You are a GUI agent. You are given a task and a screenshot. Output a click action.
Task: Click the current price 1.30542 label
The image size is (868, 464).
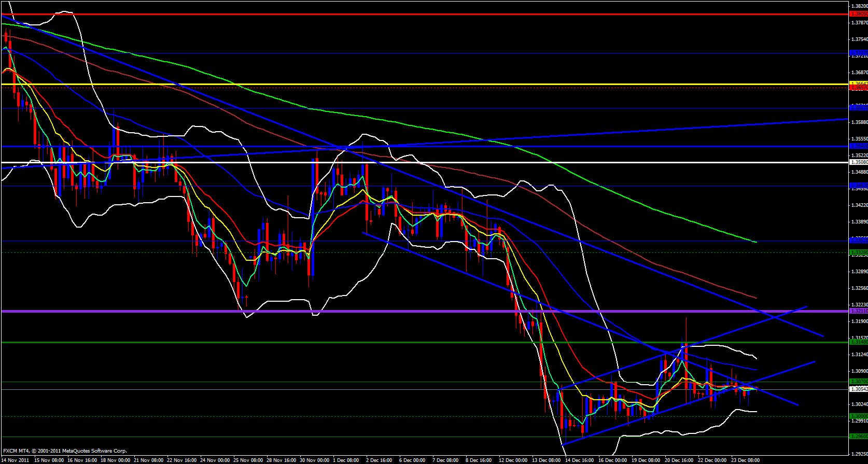(x=858, y=389)
